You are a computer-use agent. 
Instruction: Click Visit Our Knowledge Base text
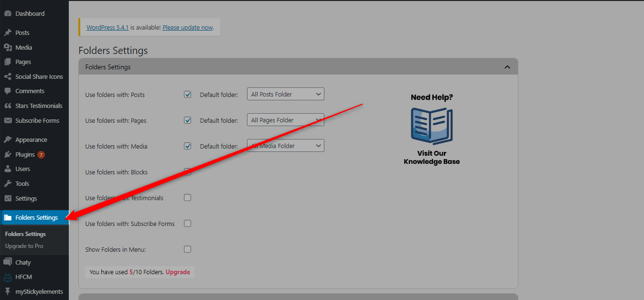pyautogui.click(x=432, y=158)
